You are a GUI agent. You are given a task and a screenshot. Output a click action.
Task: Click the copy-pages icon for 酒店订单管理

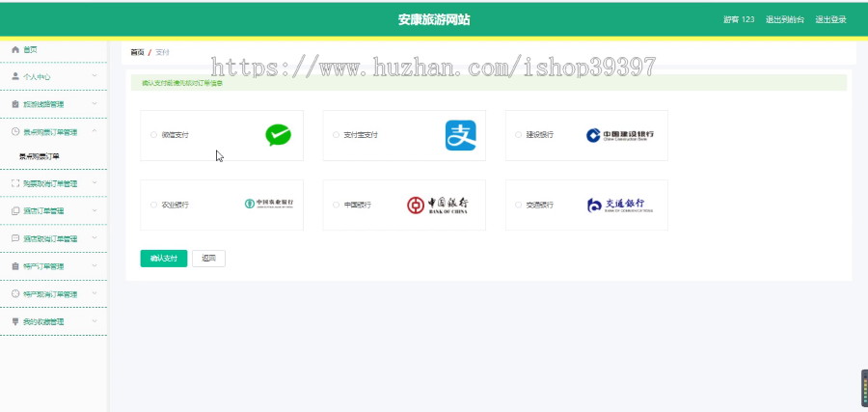pos(15,211)
